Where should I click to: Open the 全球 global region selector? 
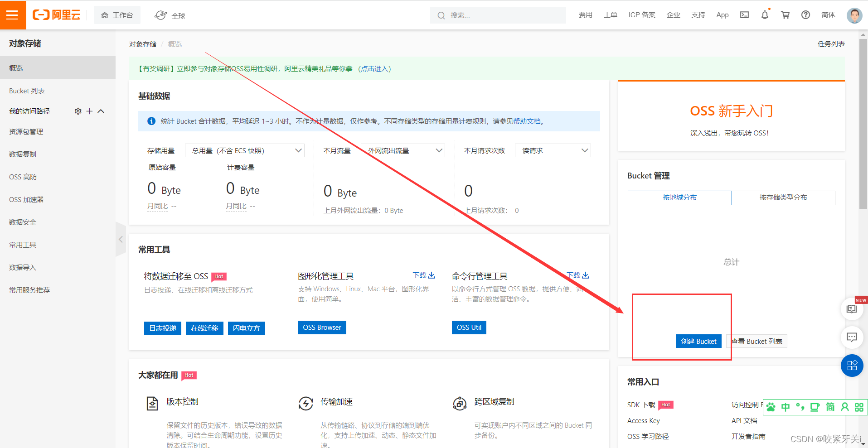pos(170,15)
